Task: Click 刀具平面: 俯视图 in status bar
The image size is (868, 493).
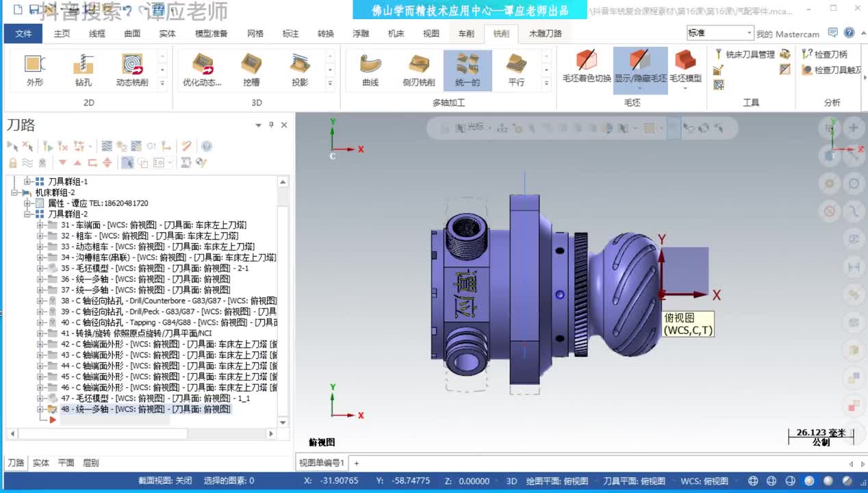Action: point(634,481)
